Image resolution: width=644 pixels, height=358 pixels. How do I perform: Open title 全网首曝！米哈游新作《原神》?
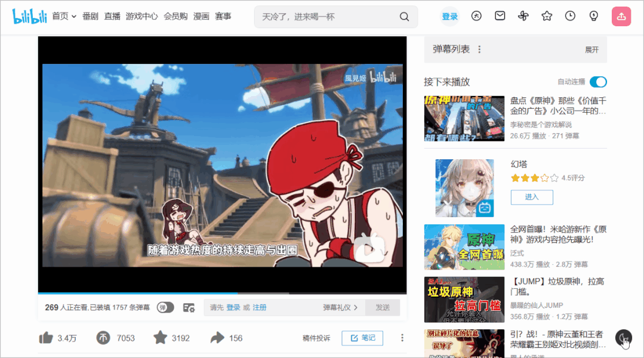coord(558,234)
